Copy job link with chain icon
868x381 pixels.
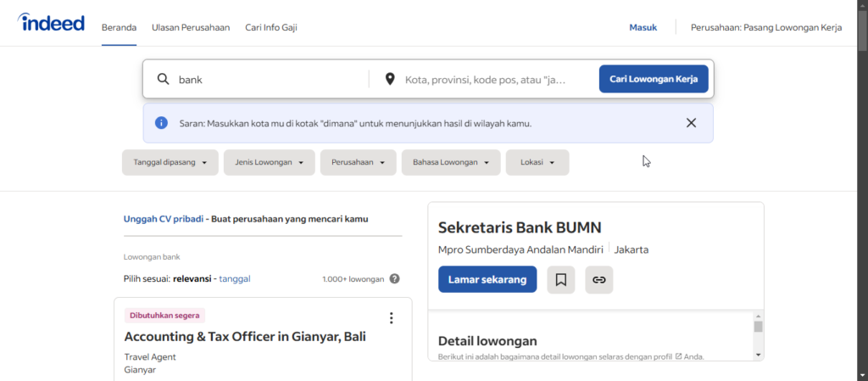599,280
